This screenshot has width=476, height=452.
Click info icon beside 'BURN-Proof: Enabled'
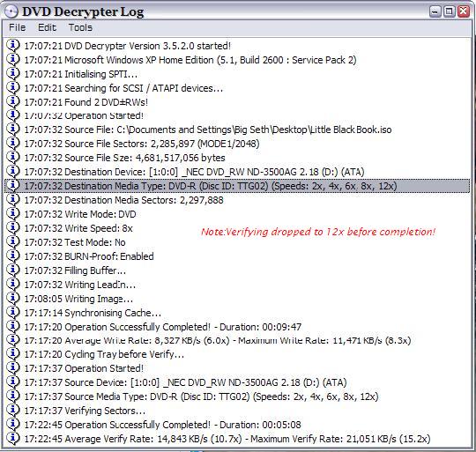point(12,256)
